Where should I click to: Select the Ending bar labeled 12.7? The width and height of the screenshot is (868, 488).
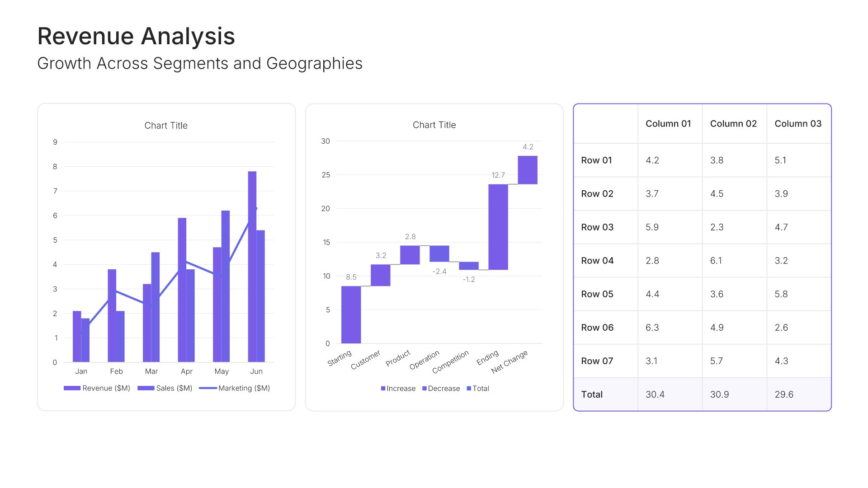[498, 227]
